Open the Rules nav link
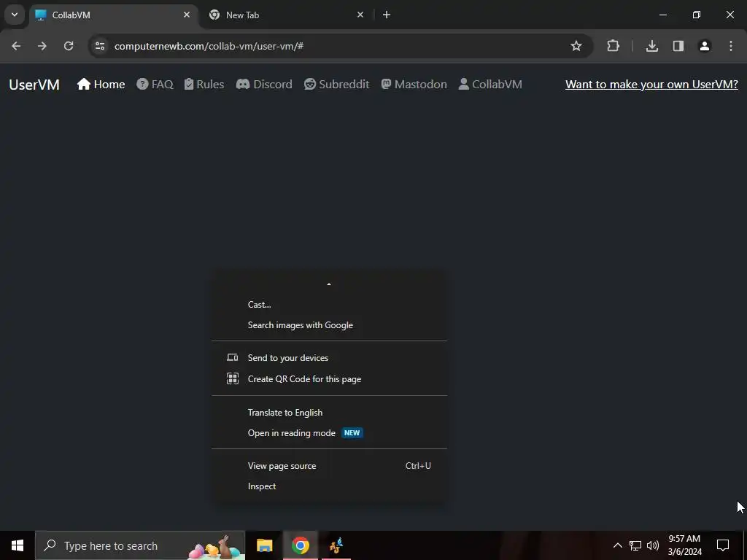The width and height of the screenshot is (747, 560). (x=204, y=85)
